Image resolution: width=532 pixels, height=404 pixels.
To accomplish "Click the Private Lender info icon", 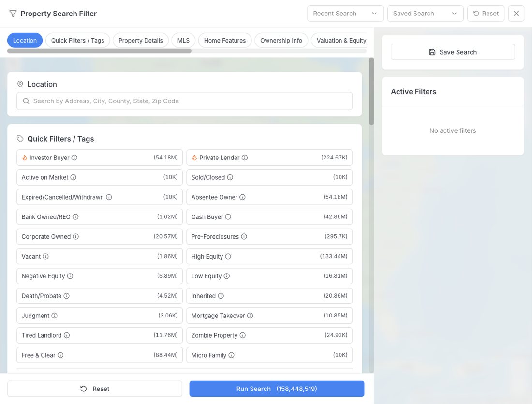I will pos(245,158).
